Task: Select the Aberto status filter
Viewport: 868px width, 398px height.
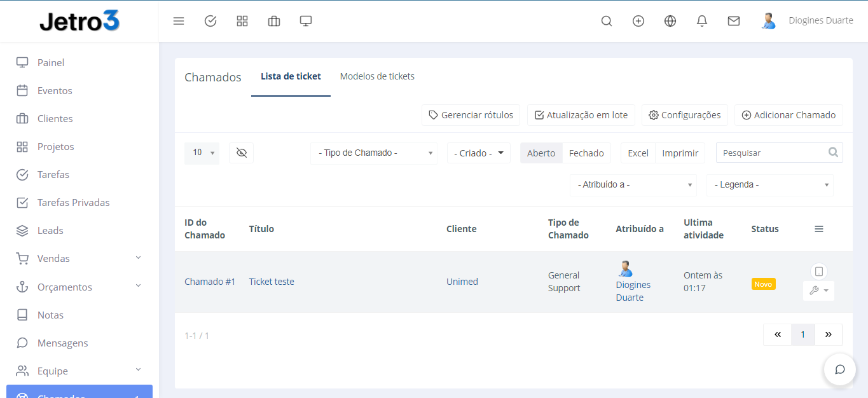Action: 541,153
